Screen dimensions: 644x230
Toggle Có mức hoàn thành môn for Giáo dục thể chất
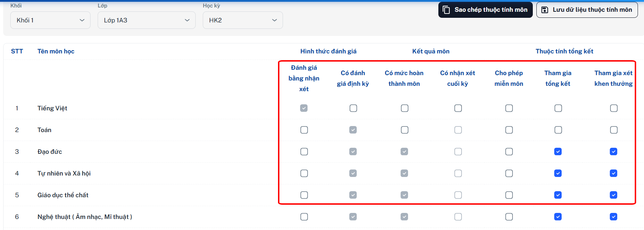coord(405,195)
